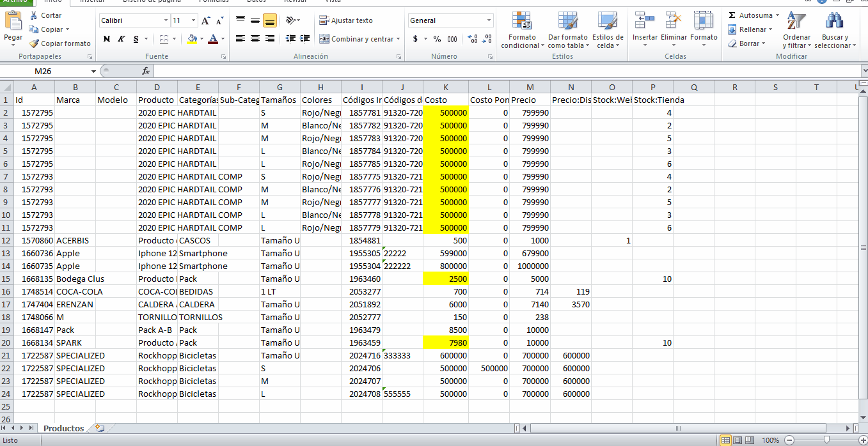Open the Name Box dropdown arrow

tap(93, 71)
